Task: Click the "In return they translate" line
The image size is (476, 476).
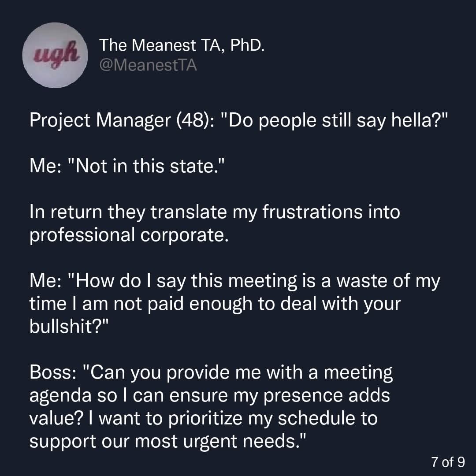Action: (x=214, y=212)
